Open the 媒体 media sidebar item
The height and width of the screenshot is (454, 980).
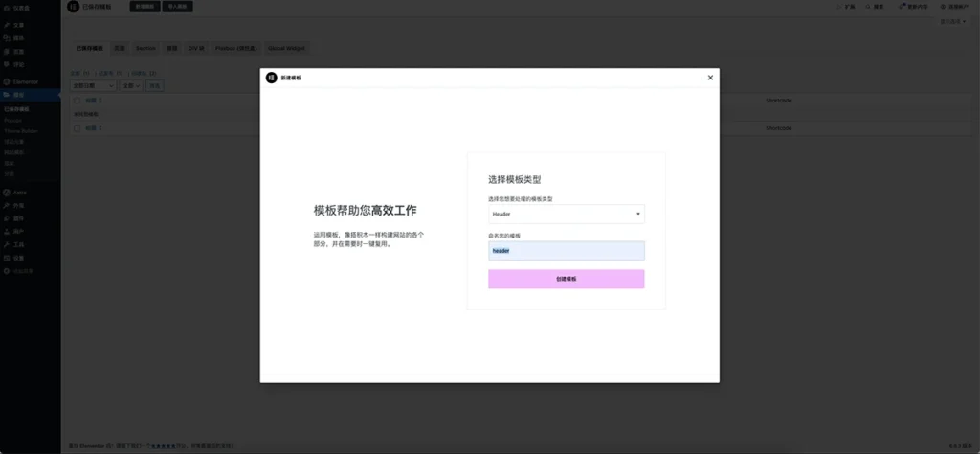20,38
